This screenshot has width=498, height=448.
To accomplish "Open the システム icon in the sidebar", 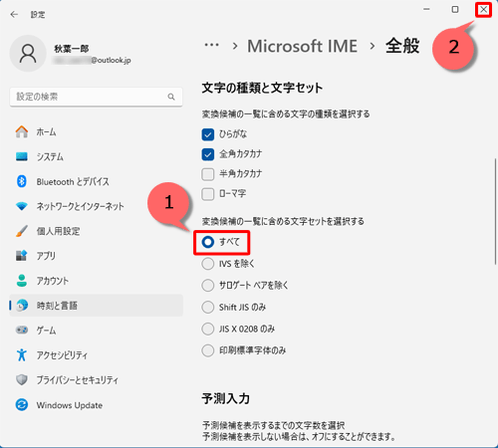I will click(22, 156).
